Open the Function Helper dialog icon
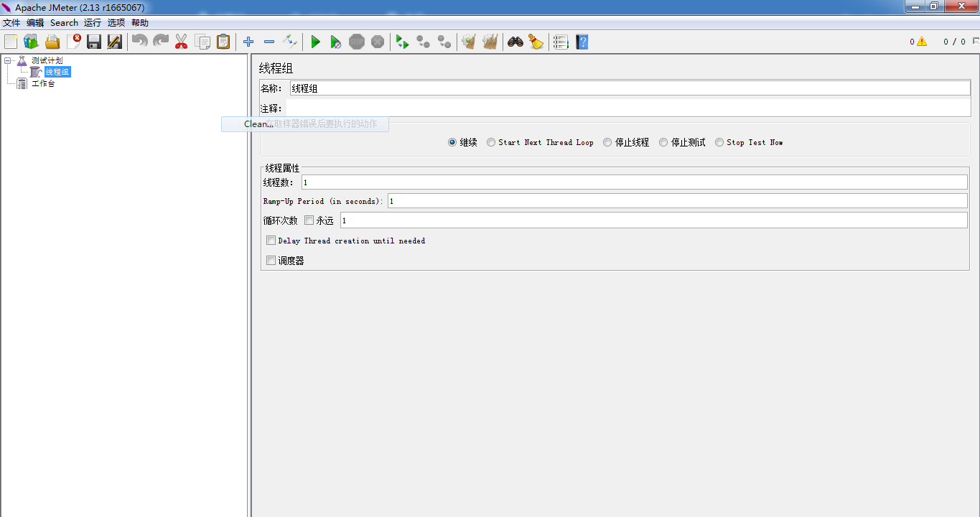Image resolution: width=980 pixels, height=517 pixels. pyautogui.click(x=561, y=42)
